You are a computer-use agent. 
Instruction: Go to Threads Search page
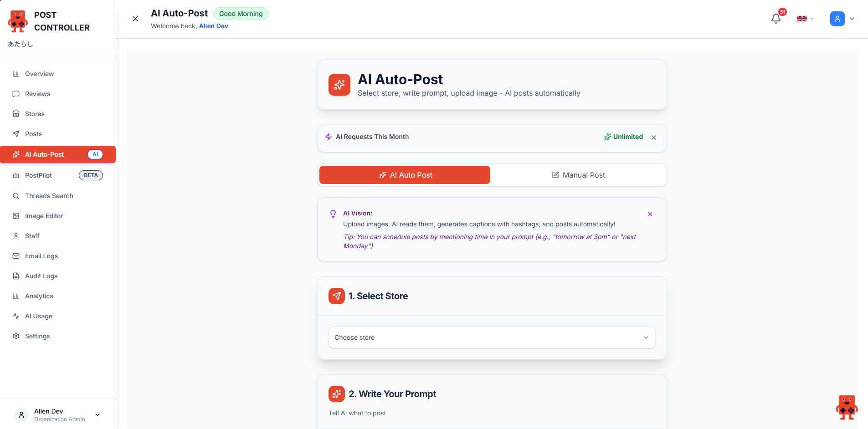coord(49,196)
